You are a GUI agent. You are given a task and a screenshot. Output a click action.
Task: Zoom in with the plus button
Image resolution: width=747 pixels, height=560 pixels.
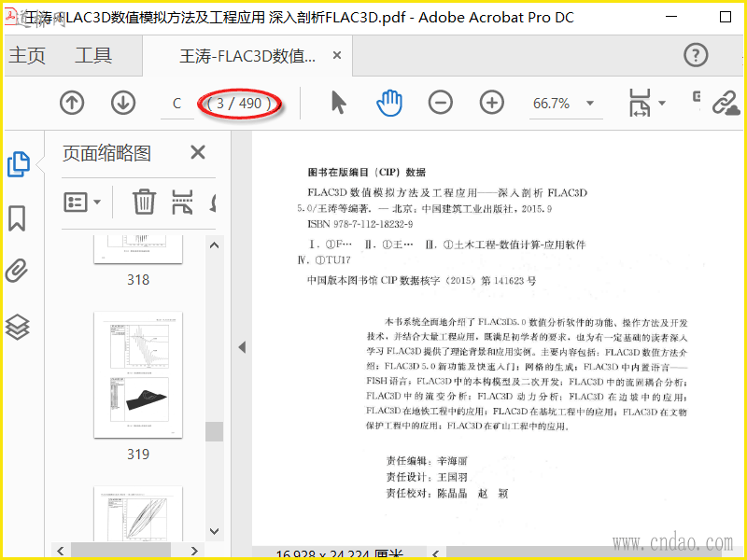click(492, 103)
